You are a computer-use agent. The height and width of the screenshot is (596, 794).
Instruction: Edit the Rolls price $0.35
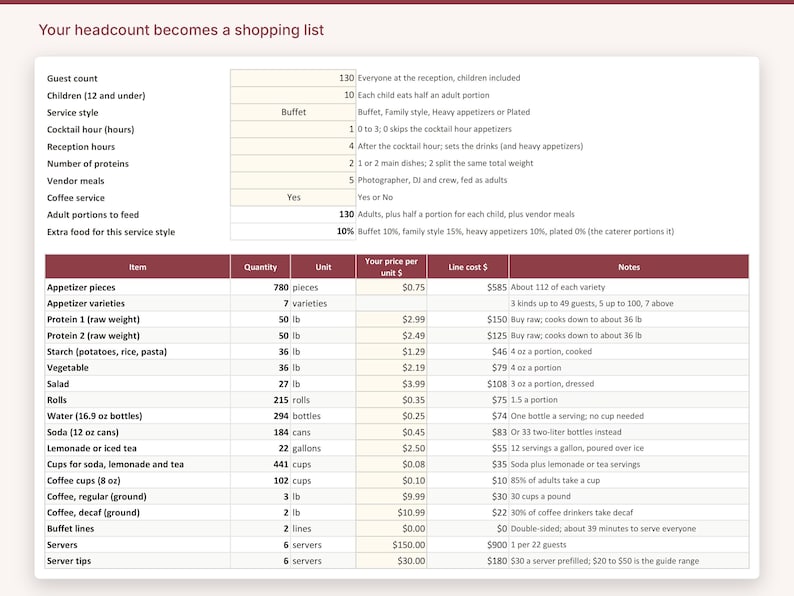tap(391, 400)
